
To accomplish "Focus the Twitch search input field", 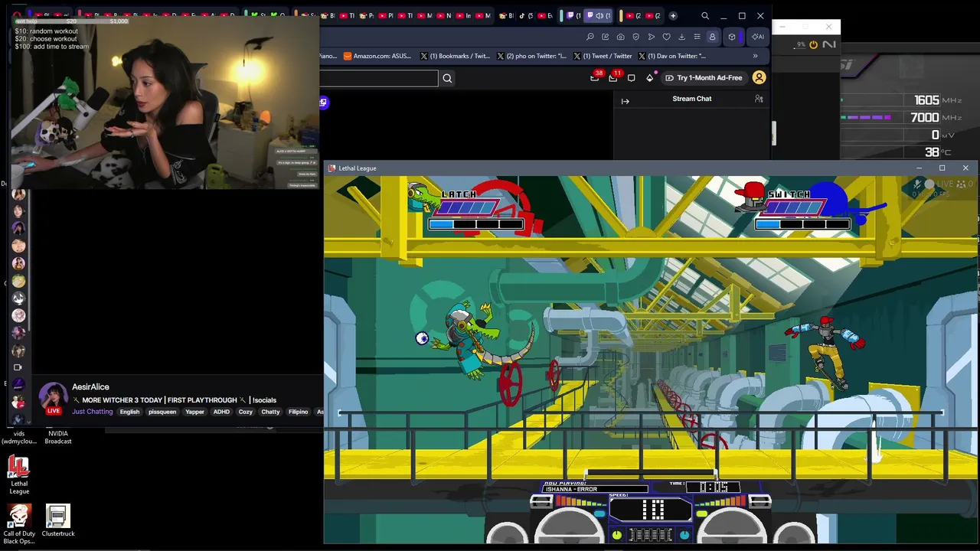I will tap(379, 78).
